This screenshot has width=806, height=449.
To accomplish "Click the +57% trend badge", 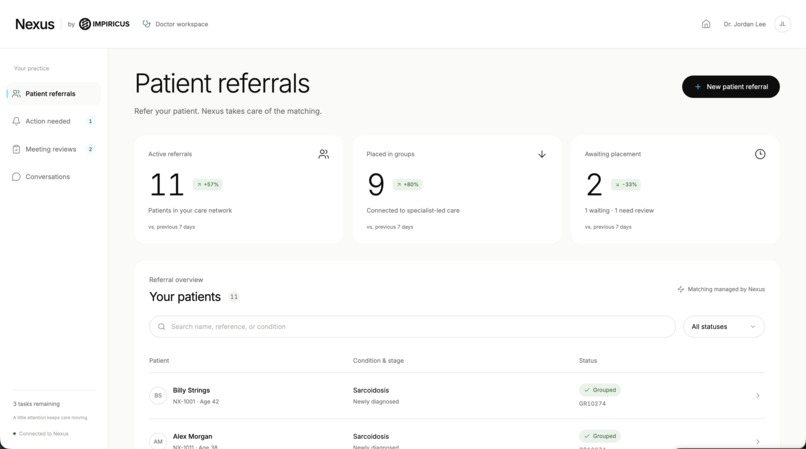I will [208, 184].
